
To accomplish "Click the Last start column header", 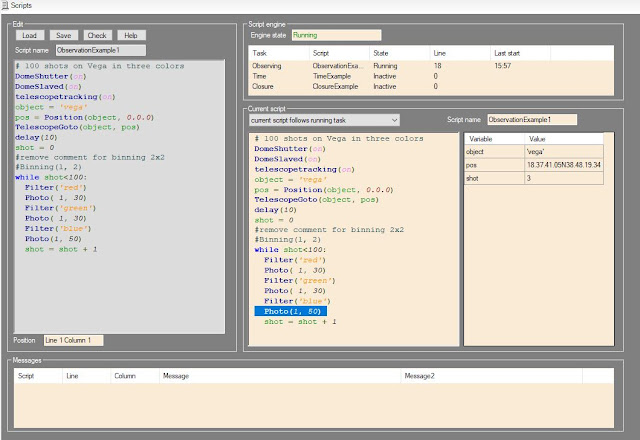I will [x=507, y=51].
